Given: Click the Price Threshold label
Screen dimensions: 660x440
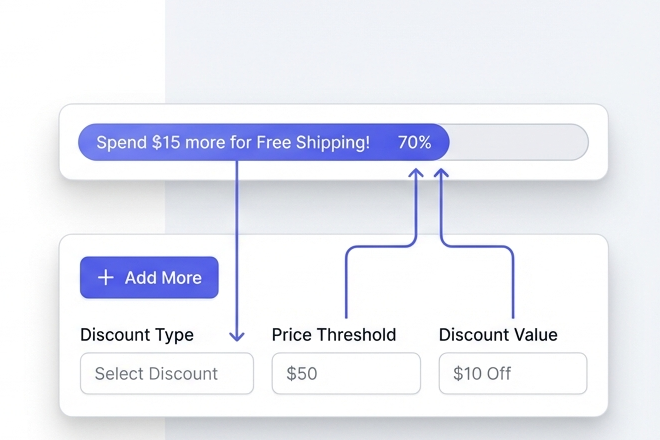Looking at the screenshot, I should pos(334,335).
